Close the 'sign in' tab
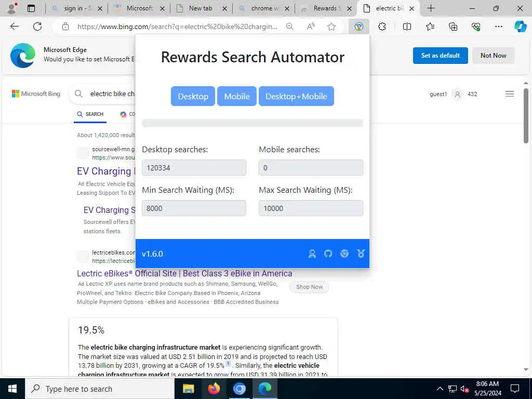Screen dimensions: 532x399 (100, 8)
